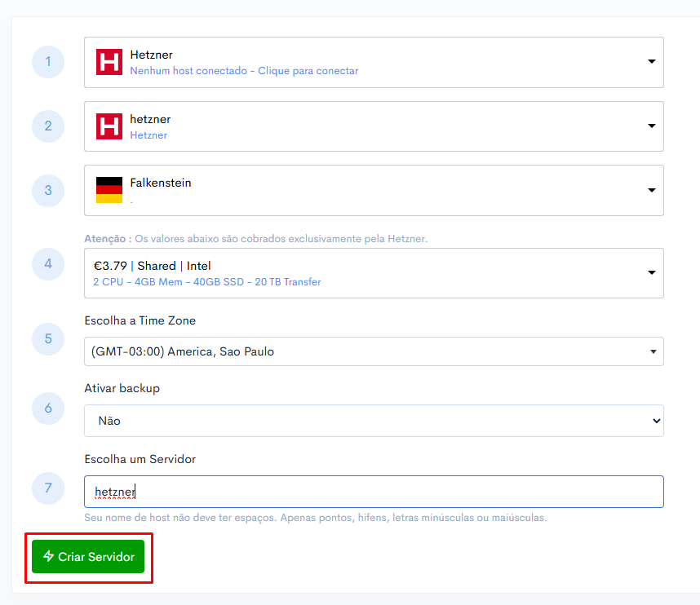700x605 pixels.
Task: Click the 'Escolha a Time Zone' label
Action: click(x=140, y=320)
